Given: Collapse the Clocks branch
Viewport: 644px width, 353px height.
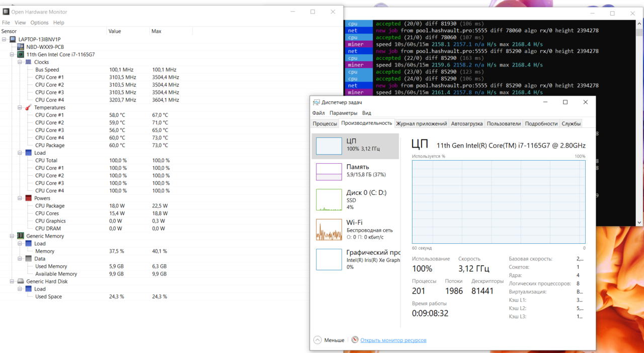Looking at the screenshot, I should pyautogui.click(x=21, y=62).
